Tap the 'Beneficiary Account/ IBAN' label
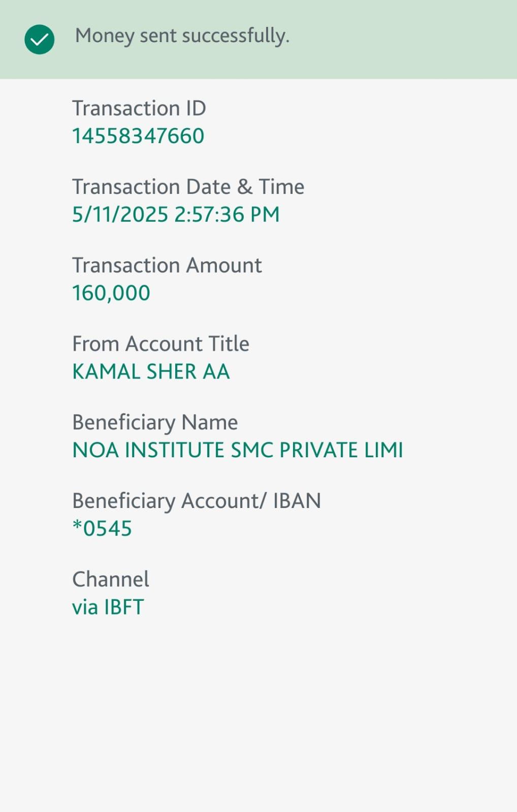Image resolution: width=517 pixels, height=812 pixels. [197, 501]
